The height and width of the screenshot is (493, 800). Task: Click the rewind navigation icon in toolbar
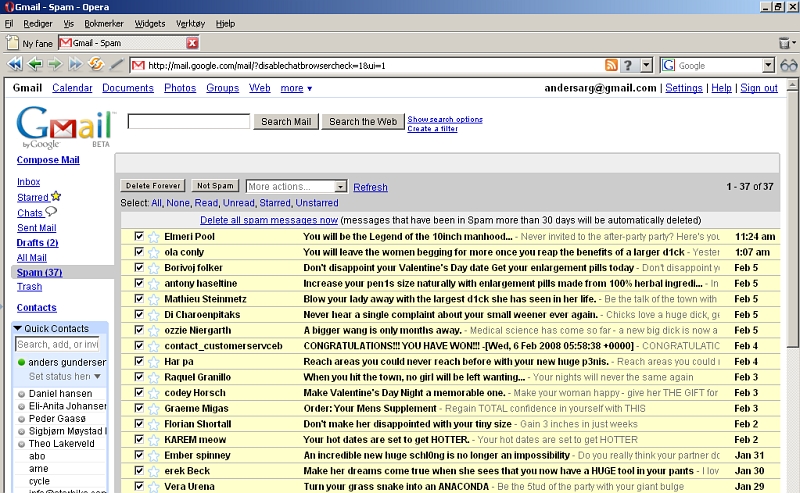[15, 64]
